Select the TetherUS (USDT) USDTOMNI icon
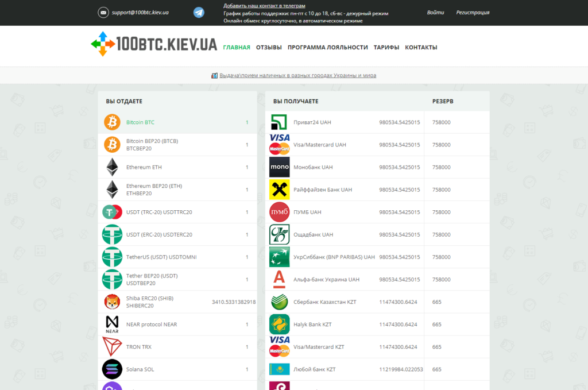Screen dimensions: 588x390 [x=112, y=257]
